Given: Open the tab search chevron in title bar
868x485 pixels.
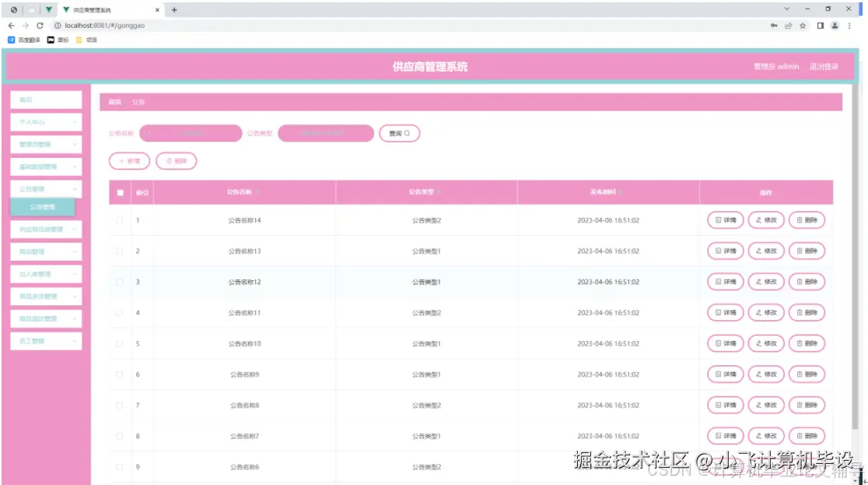Looking at the screenshot, I should click(786, 9).
